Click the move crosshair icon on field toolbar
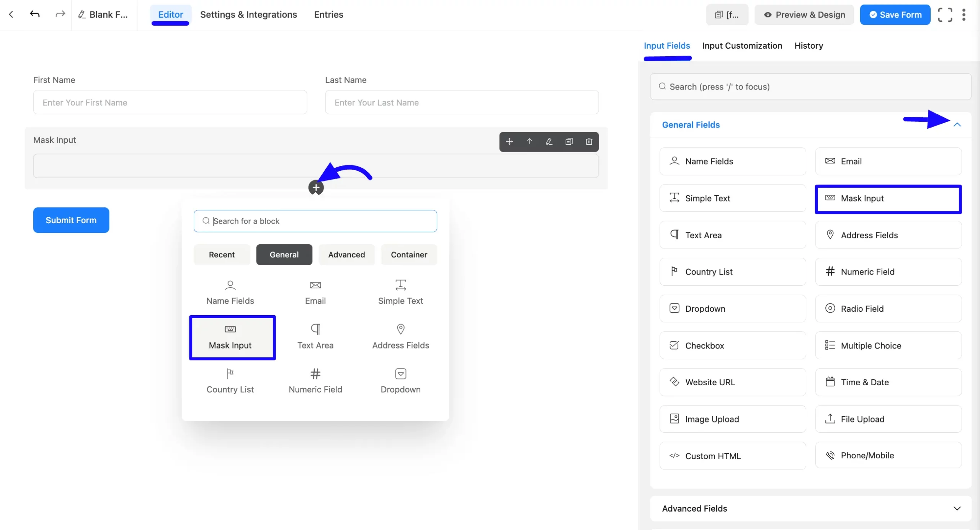Image resolution: width=980 pixels, height=530 pixels. pos(510,142)
